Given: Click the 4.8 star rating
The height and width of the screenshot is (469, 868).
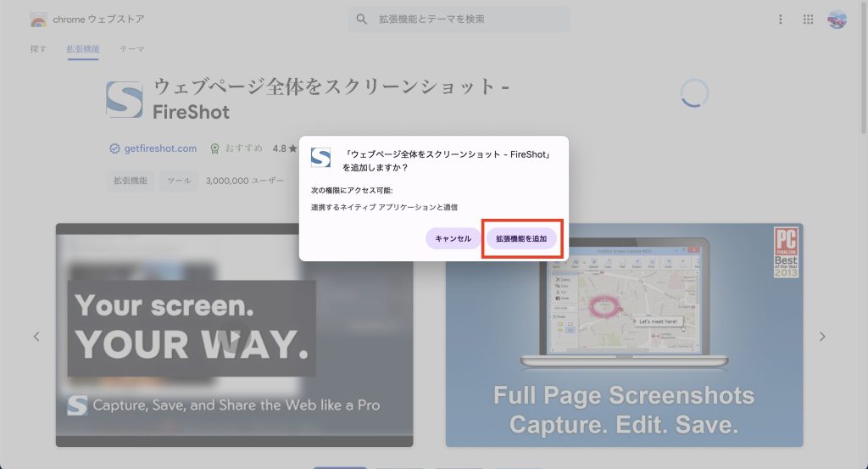Looking at the screenshot, I should pos(285,148).
